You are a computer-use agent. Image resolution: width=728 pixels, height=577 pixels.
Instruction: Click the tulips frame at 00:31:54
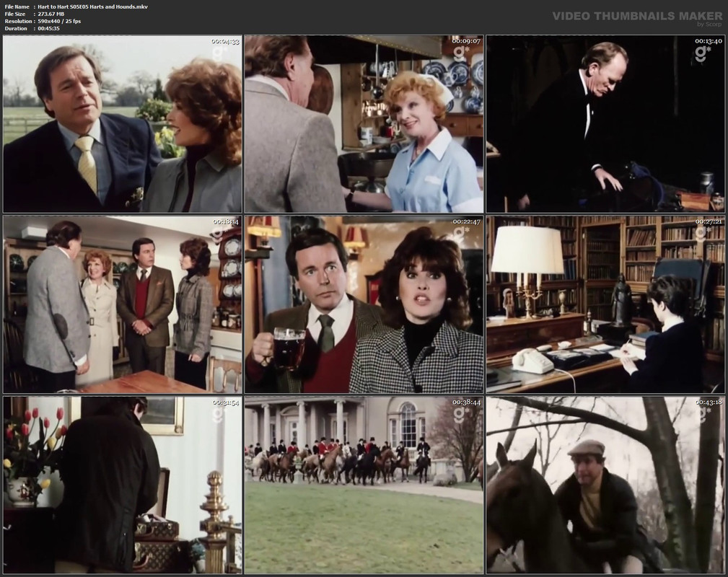pos(123,485)
